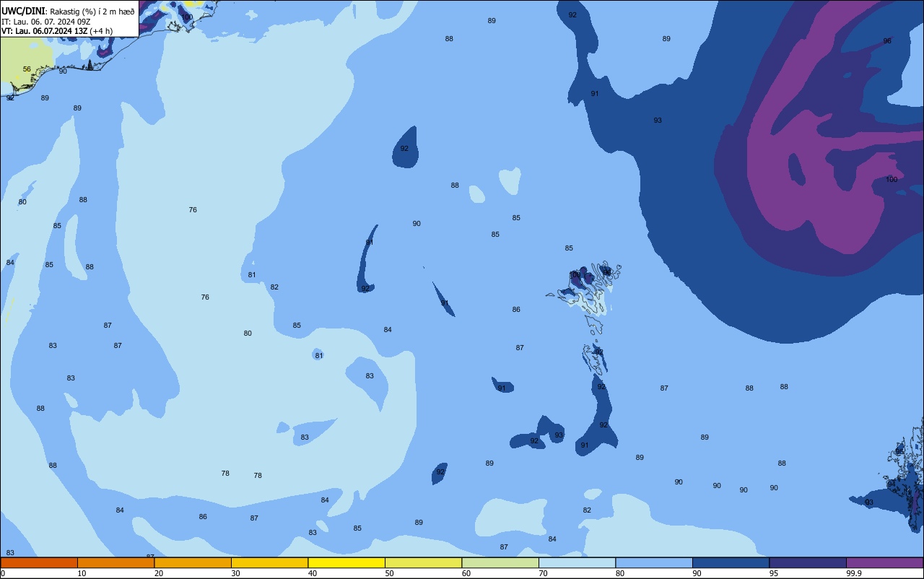The width and height of the screenshot is (924, 579).
Task: Click the 'UWC/DINI' title text
Action: click(x=24, y=10)
